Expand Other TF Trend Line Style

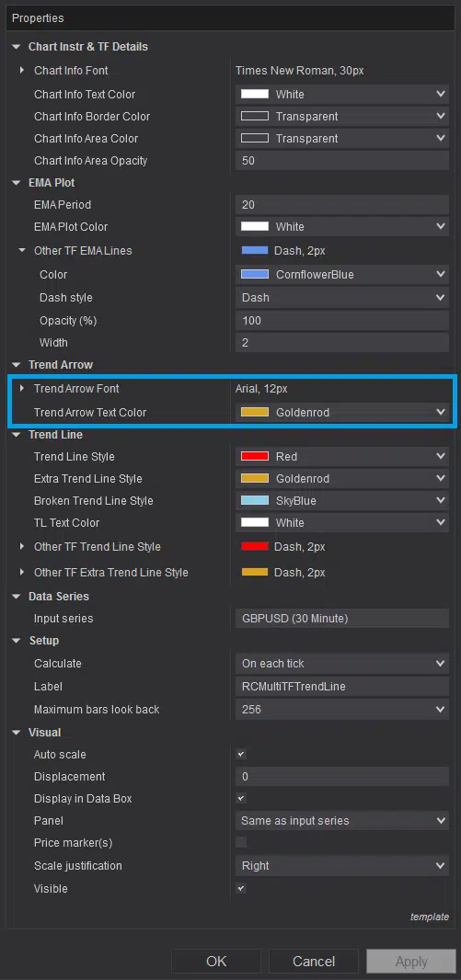click(x=22, y=546)
